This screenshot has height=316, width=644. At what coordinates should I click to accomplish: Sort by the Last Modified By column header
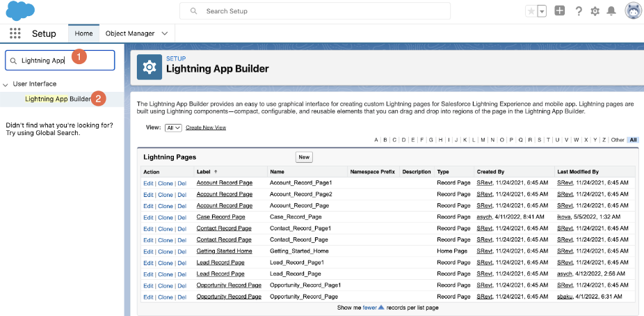coord(577,172)
